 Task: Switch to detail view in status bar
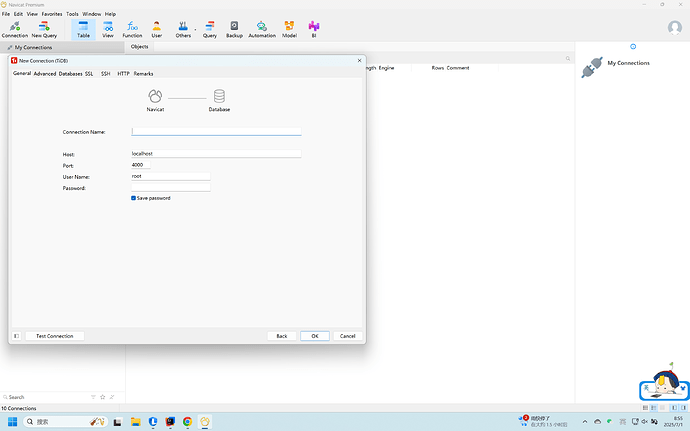tap(654, 408)
